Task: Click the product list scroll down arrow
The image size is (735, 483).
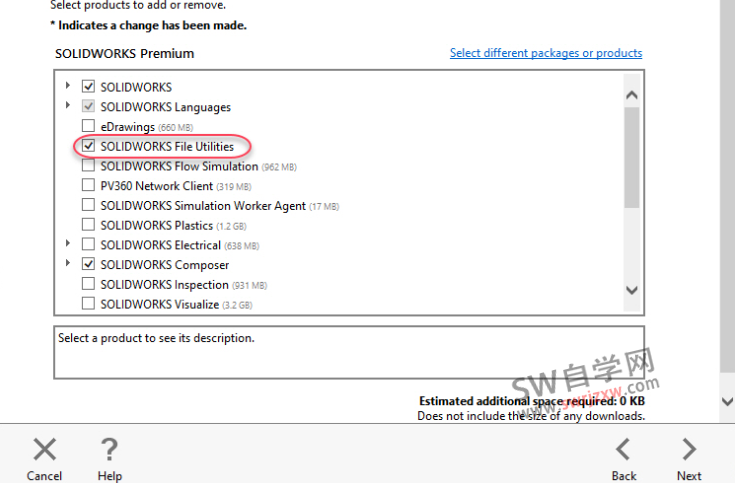Action: [632, 290]
